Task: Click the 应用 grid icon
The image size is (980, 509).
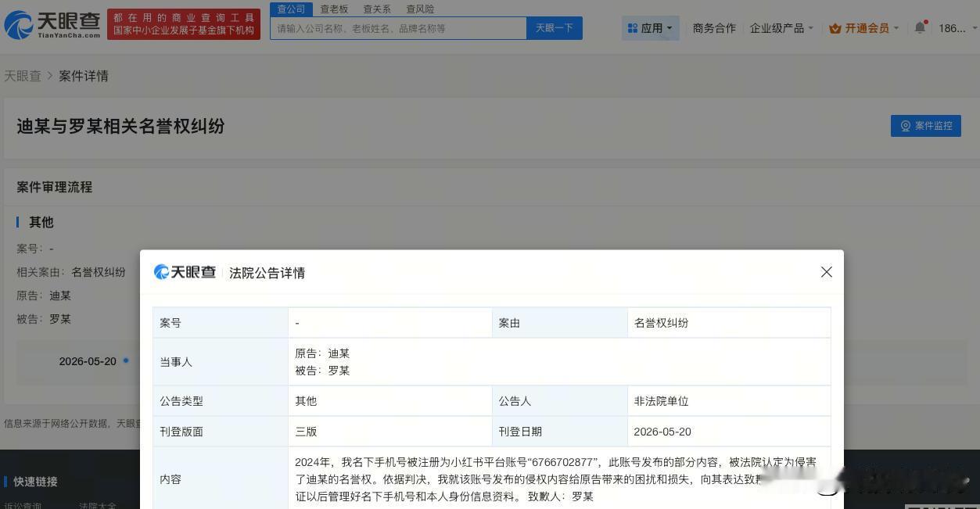Action: pyautogui.click(x=633, y=28)
